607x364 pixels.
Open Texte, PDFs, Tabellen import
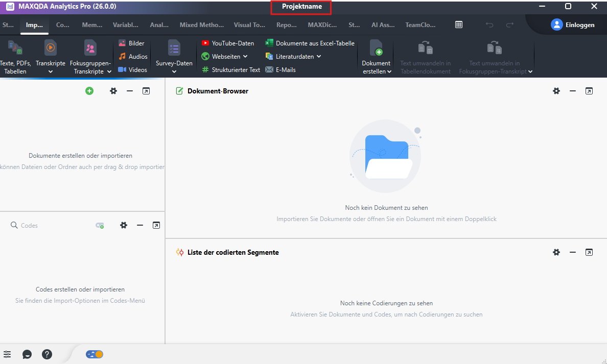click(x=15, y=57)
